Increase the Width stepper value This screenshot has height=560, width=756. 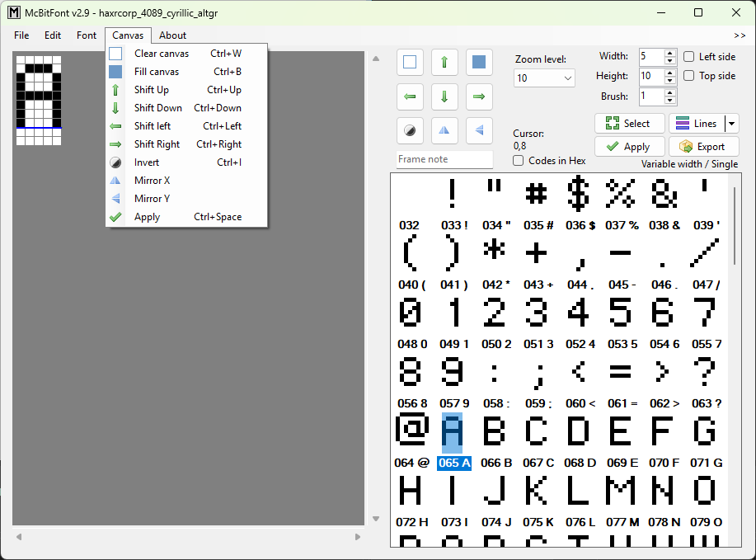point(671,53)
